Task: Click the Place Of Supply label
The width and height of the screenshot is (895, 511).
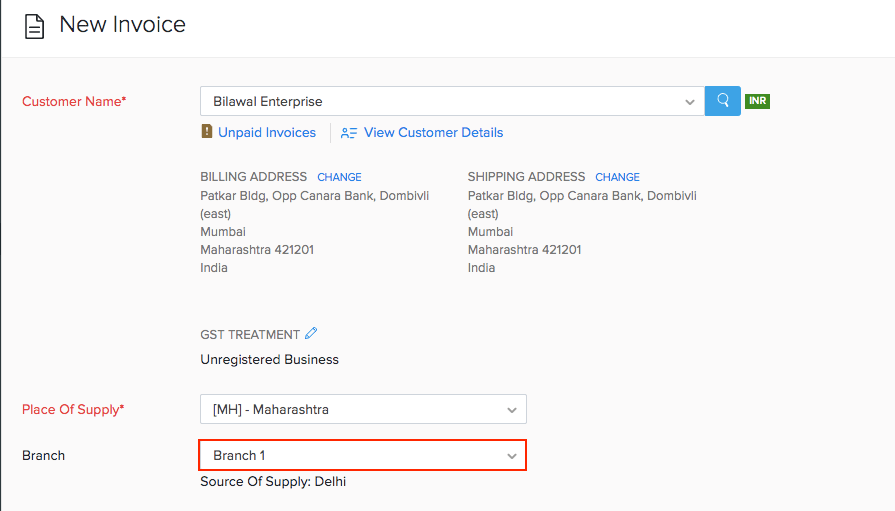Action: coord(73,409)
